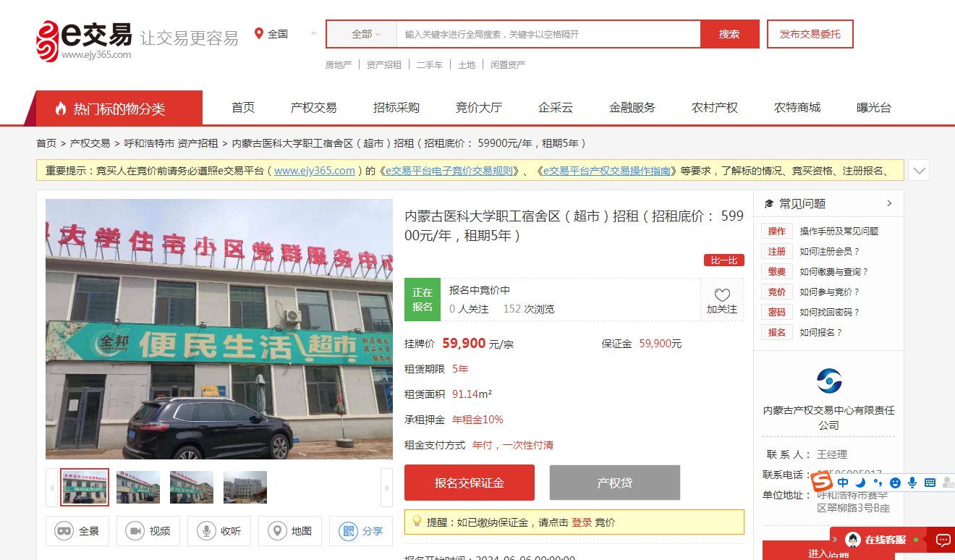Viewport: 955px width, 560px height.
Task: Click the 二手车 quick search link
Action: [x=430, y=65]
